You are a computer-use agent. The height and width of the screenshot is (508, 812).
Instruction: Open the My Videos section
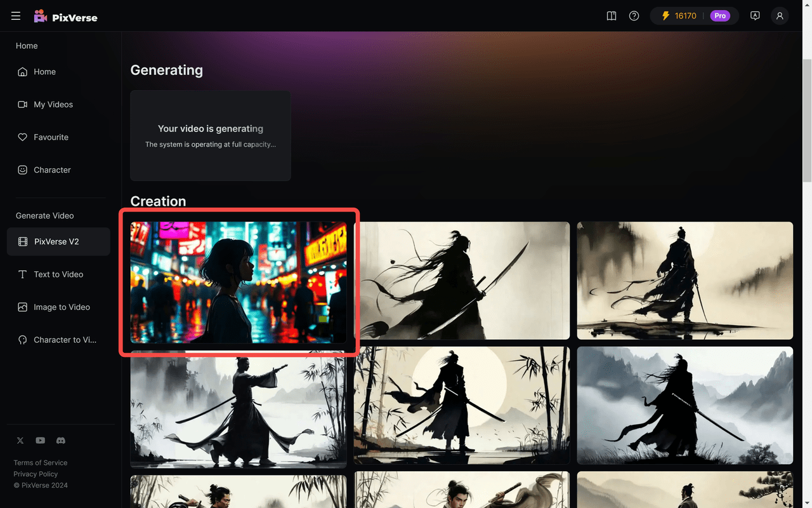click(x=53, y=104)
